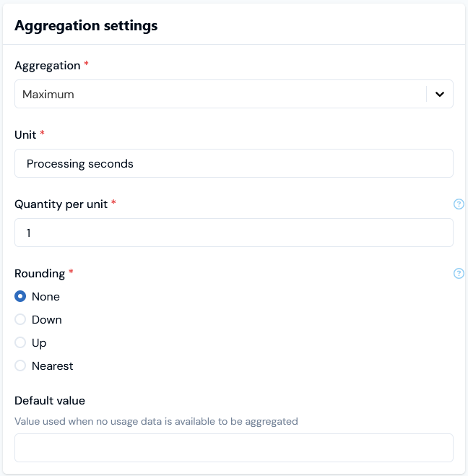
Task: Click the red asterisk next to Unit
Action: [x=43, y=134]
